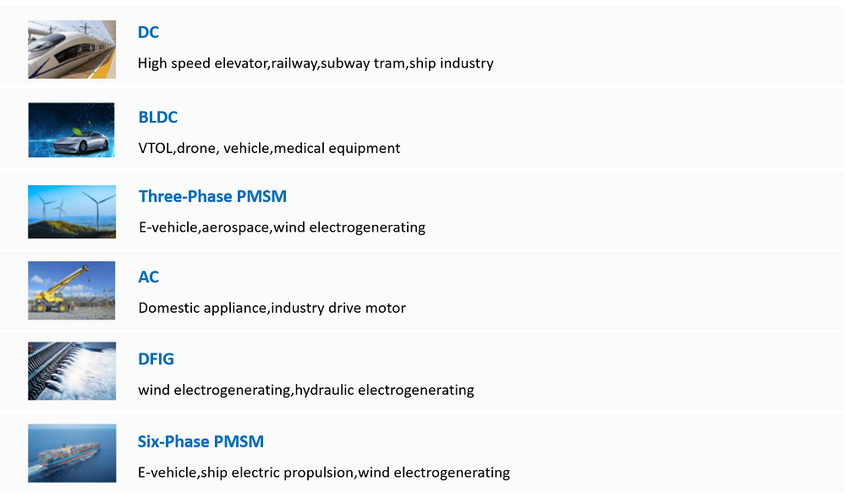Click the hydraulic dam thumbnail

coord(72,371)
